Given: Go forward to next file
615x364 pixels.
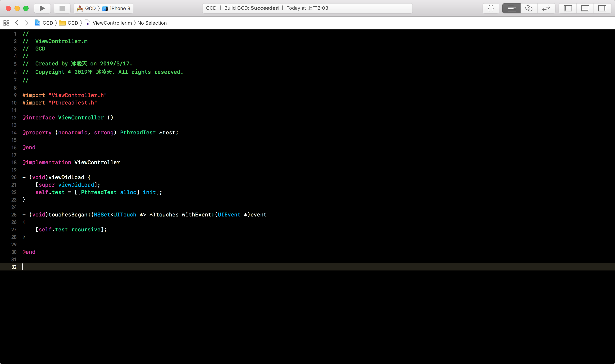Looking at the screenshot, I should 27,23.
